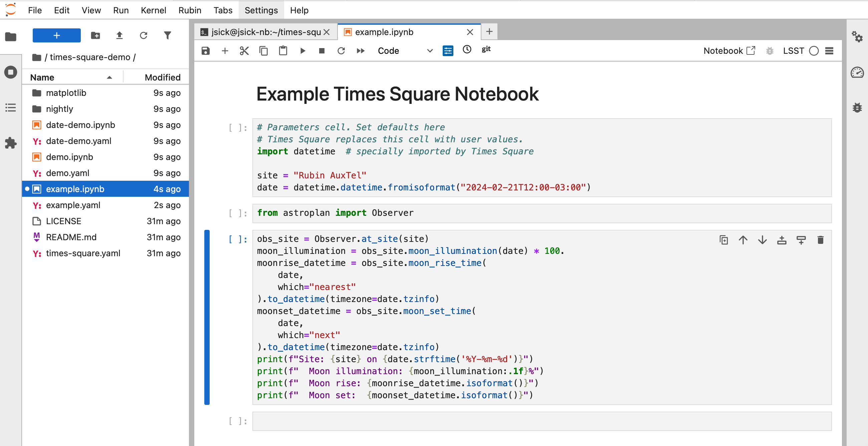
Task: Open the Settings menu
Action: coord(261,10)
